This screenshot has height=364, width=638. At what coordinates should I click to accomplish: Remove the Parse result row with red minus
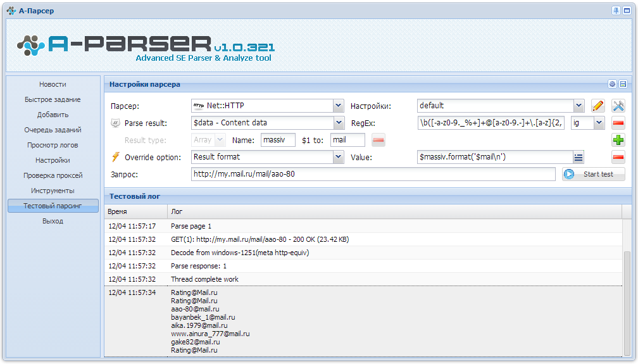(618, 123)
